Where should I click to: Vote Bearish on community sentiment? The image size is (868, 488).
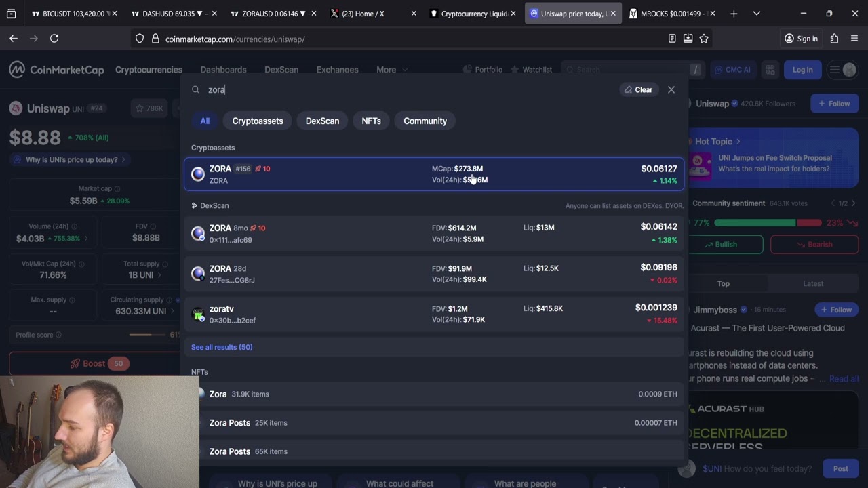[814, 244]
